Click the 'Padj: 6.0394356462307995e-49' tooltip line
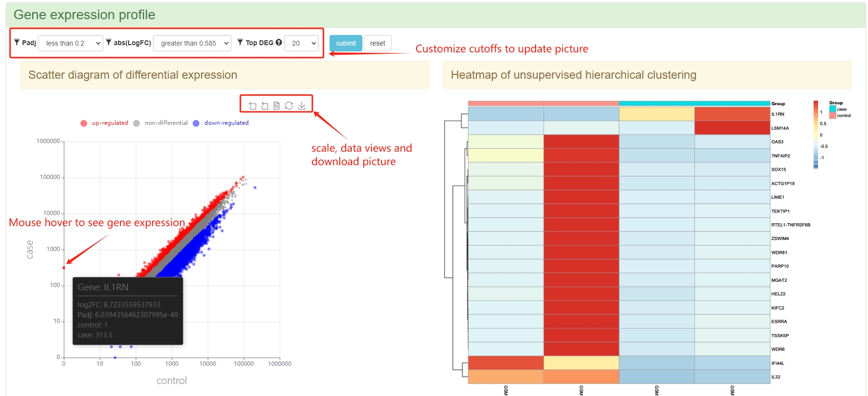Image resolution: width=868 pixels, height=396 pixels. click(128, 315)
